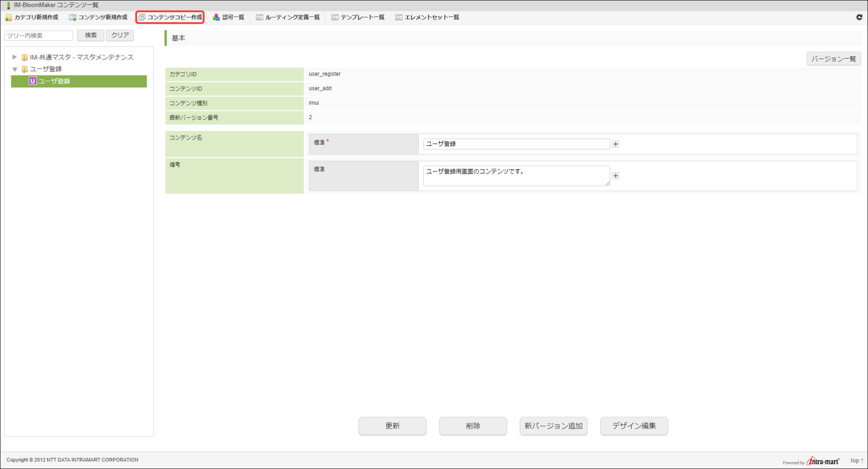Click the コンテンツ新規作成 toolbar icon

72,17
